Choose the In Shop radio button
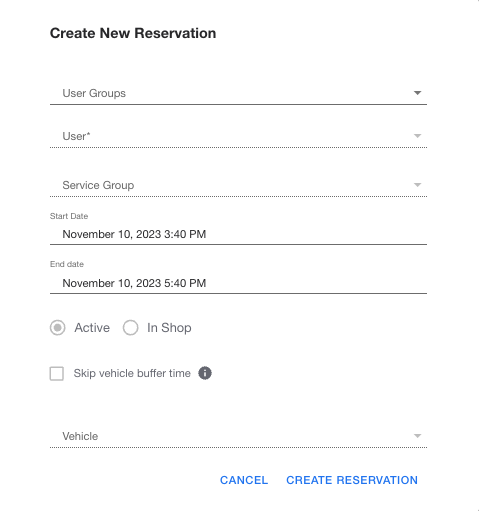Viewport: 479px width, 511px height. click(130, 328)
